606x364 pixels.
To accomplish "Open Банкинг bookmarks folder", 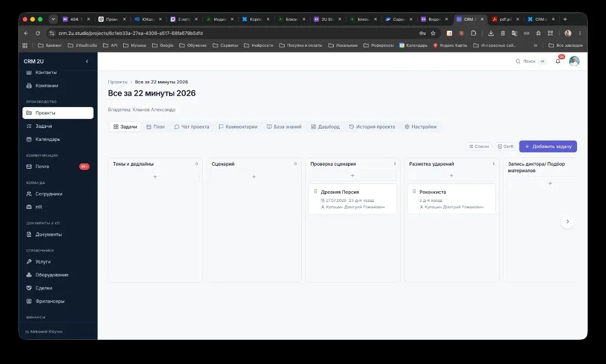I will click(x=50, y=45).
